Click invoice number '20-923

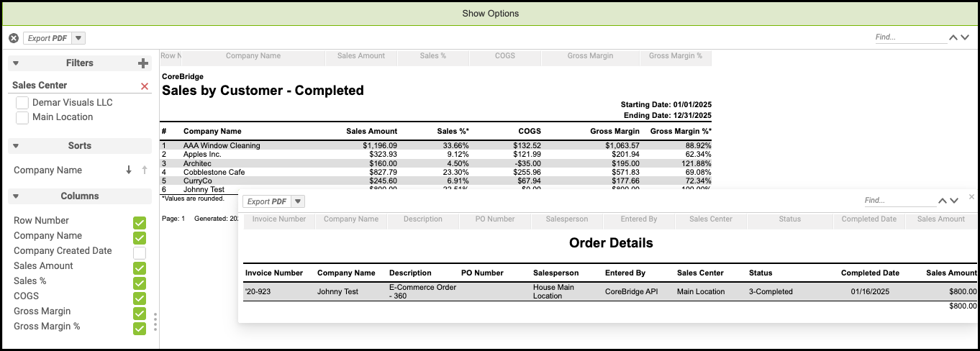coord(258,292)
